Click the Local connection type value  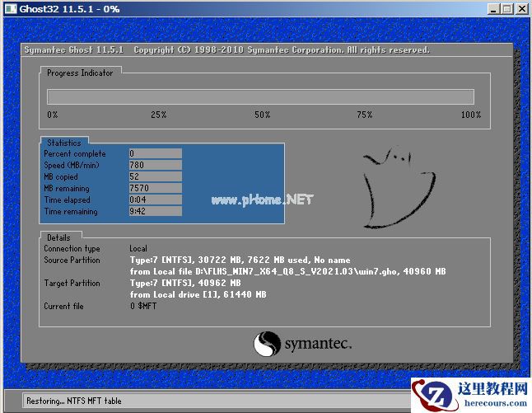[x=138, y=249]
